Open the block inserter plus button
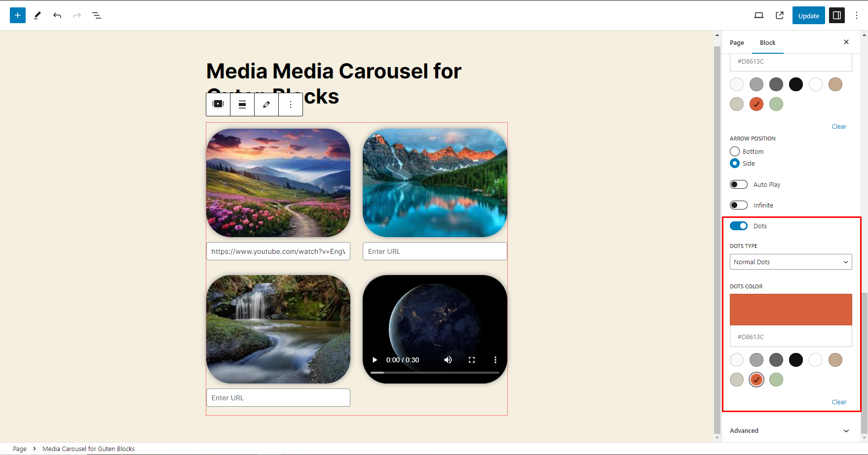 click(x=18, y=15)
